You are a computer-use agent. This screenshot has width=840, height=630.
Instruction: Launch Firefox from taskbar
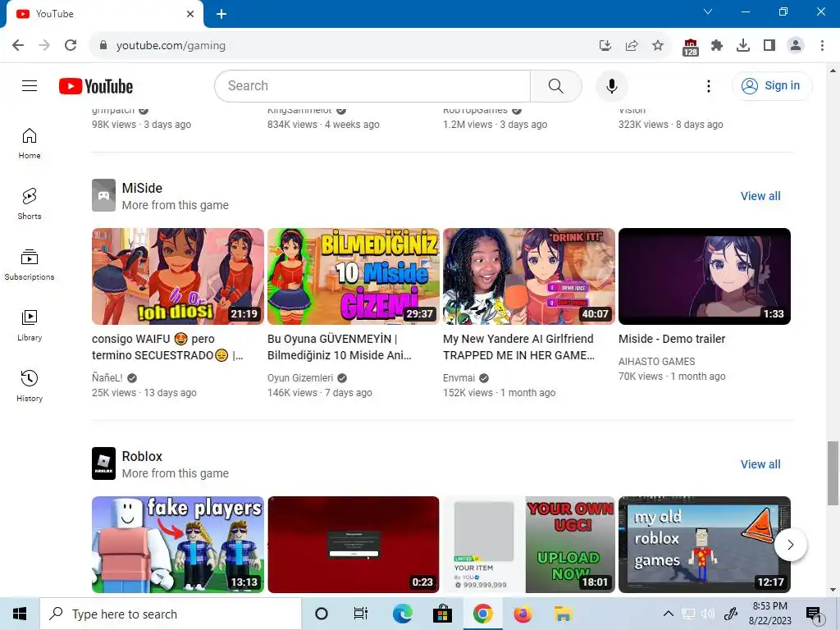[523, 614]
